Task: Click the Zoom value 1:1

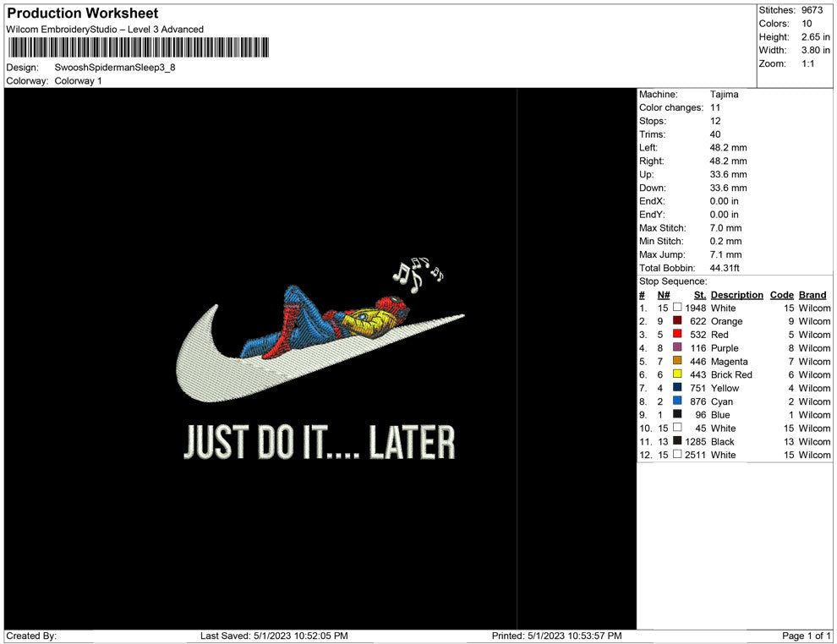Action: [x=807, y=63]
